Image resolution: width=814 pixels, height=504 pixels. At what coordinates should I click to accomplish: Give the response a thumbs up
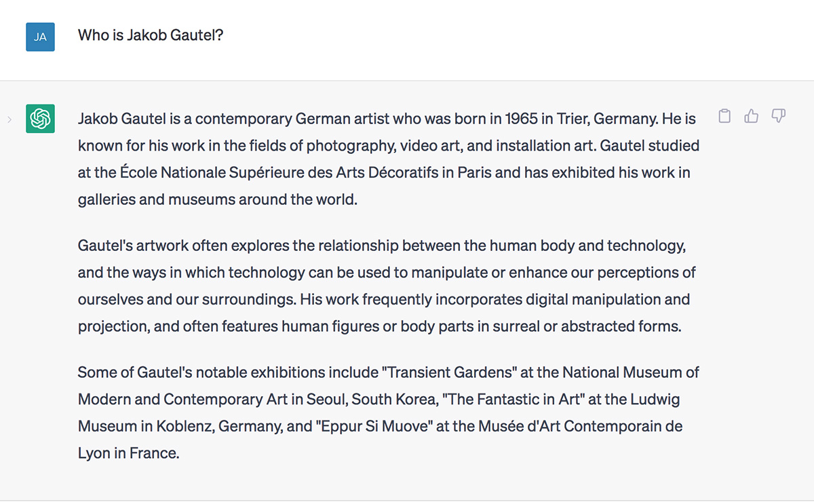pyautogui.click(x=751, y=117)
